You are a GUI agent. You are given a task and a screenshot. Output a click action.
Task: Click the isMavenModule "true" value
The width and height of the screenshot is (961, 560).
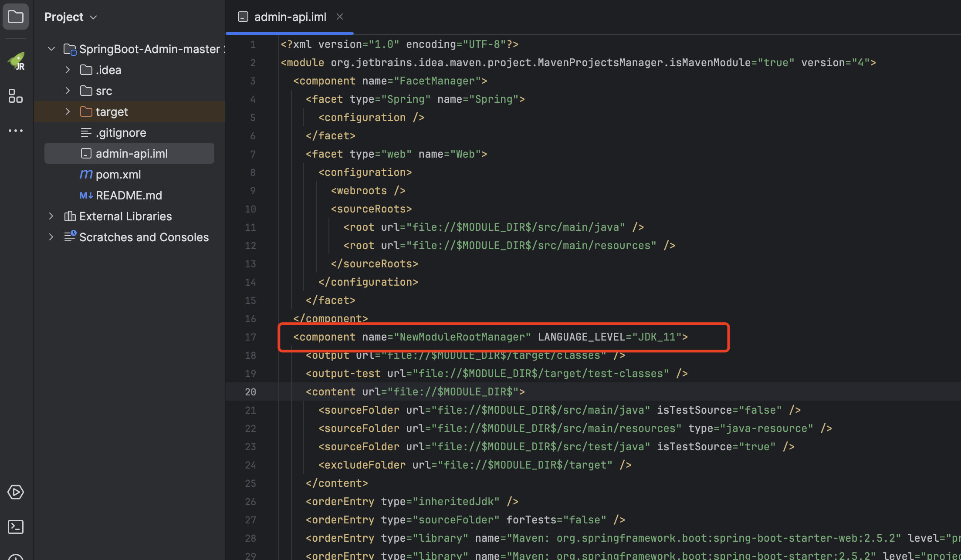click(776, 63)
